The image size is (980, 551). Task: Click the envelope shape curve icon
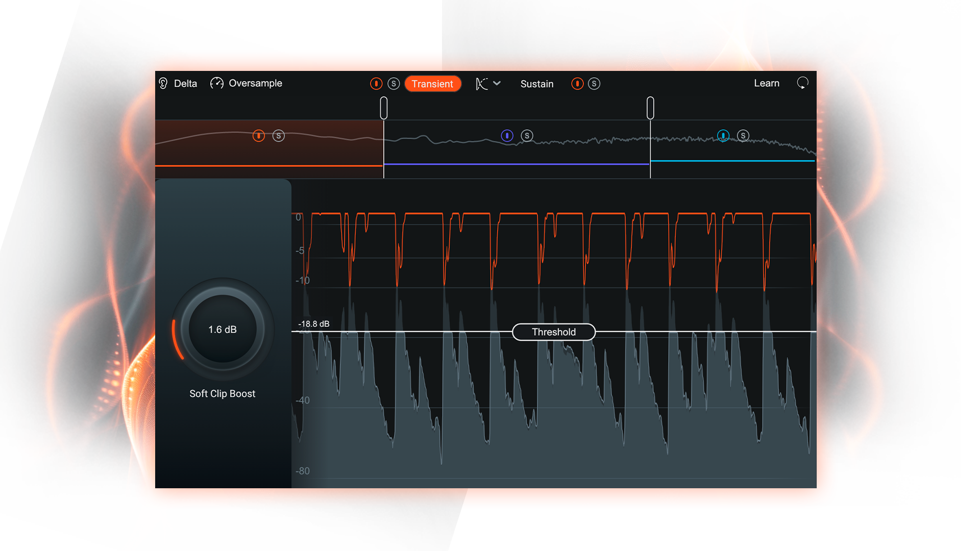coord(482,84)
